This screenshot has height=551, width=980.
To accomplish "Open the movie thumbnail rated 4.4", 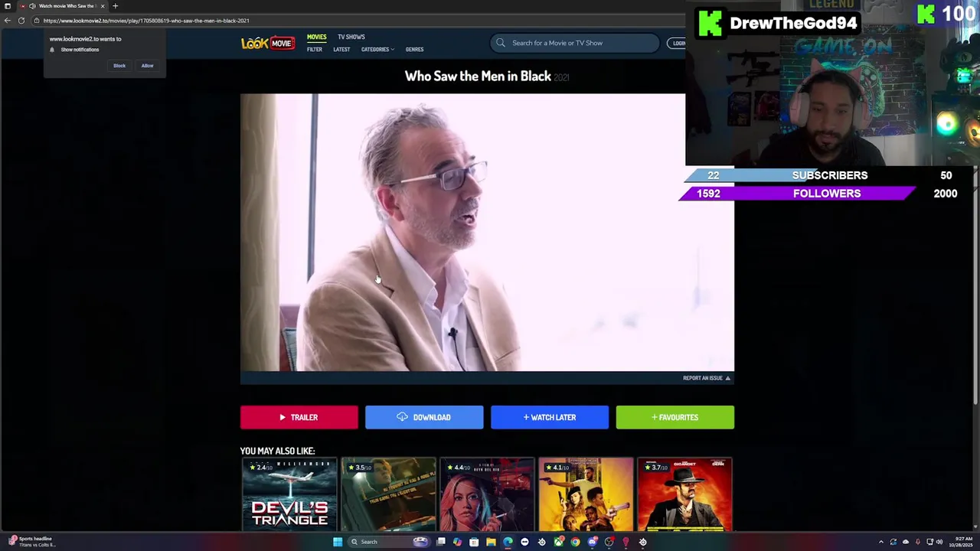I will tap(487, 494).
